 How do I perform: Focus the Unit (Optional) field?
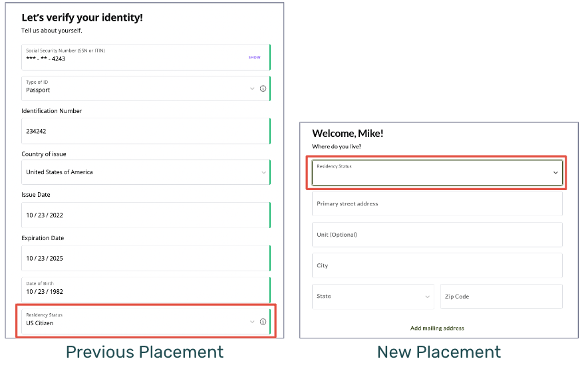437,235
